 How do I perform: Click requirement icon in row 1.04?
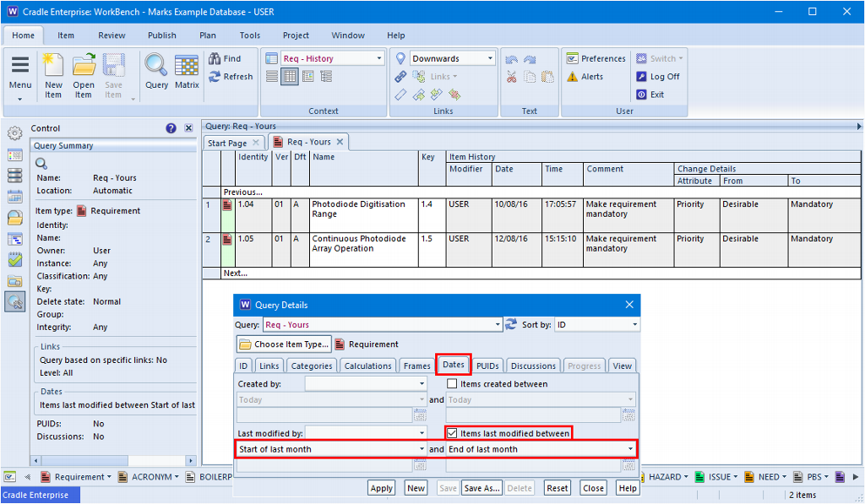pyautogui.click(x=227, y=205)
